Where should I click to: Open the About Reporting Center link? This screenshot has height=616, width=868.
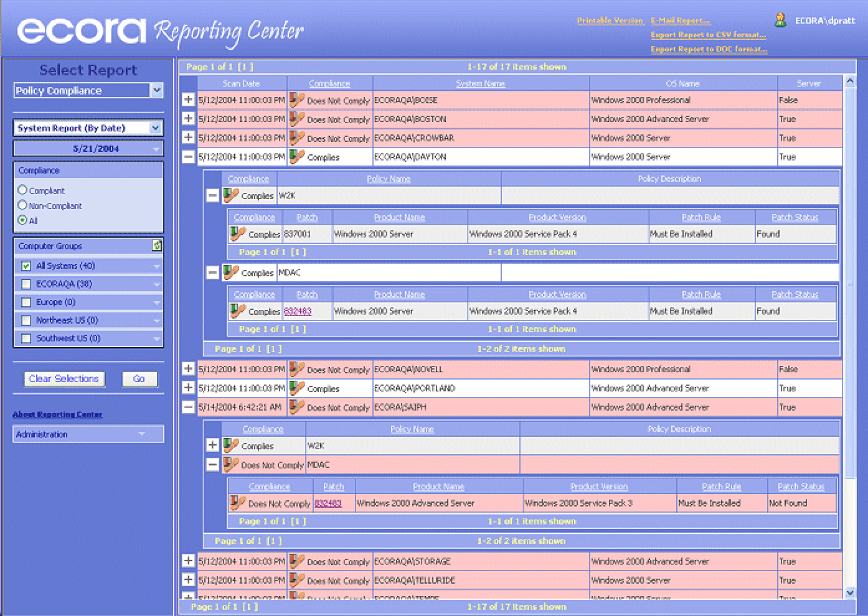[x=57, y=414]
